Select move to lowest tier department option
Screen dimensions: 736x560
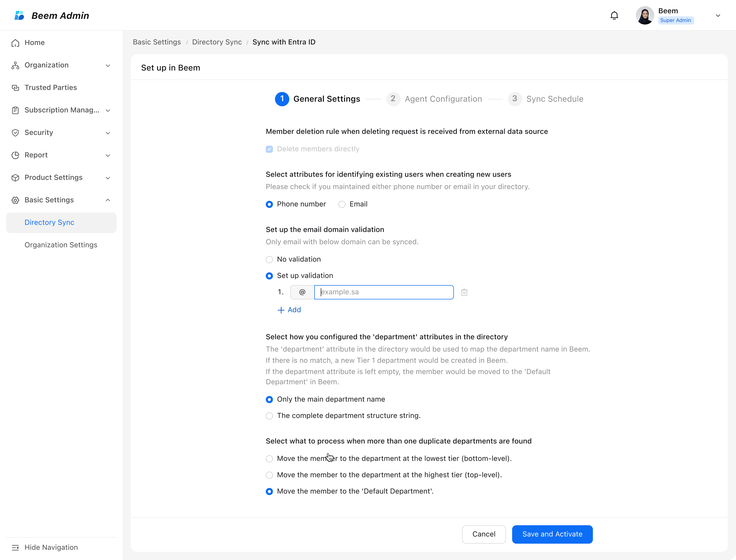click(x=269, y=459)
